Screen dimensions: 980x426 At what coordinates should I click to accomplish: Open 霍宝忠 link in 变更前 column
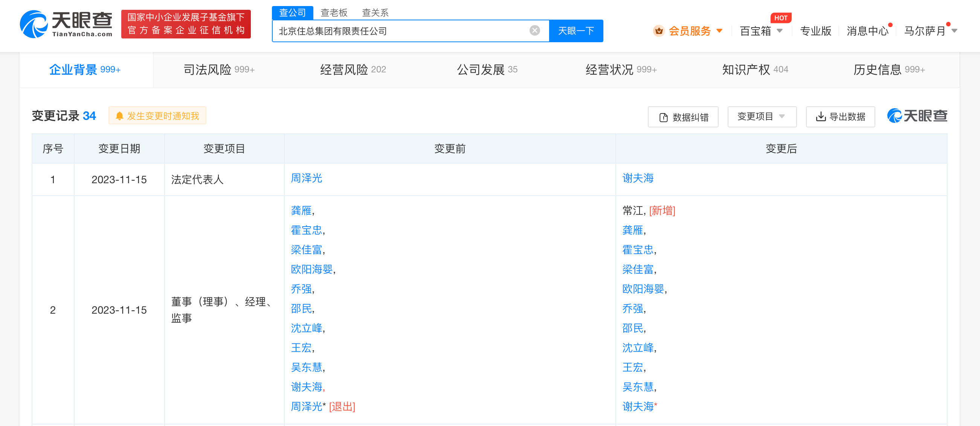coord(307,230)
